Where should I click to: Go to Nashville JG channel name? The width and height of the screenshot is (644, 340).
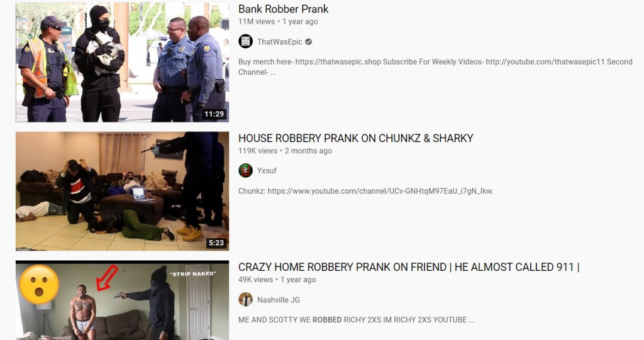[279, 300]
